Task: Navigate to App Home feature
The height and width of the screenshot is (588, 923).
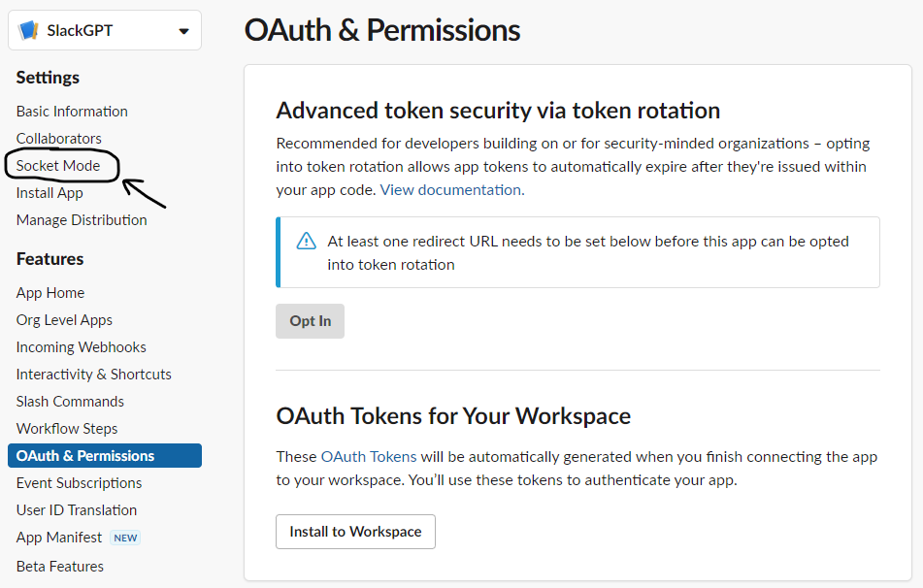Action: tap(50, 293)
